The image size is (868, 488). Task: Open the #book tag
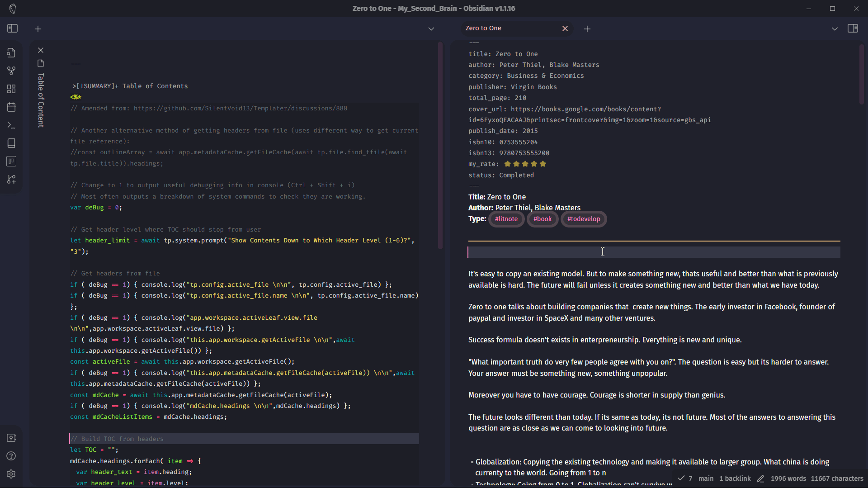(542, 219)
